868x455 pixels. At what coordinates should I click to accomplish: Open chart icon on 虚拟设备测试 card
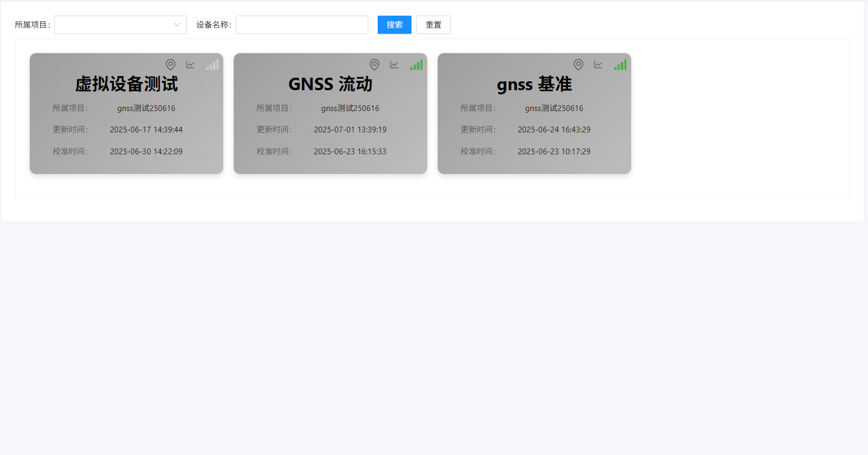[x=190, y=65]
